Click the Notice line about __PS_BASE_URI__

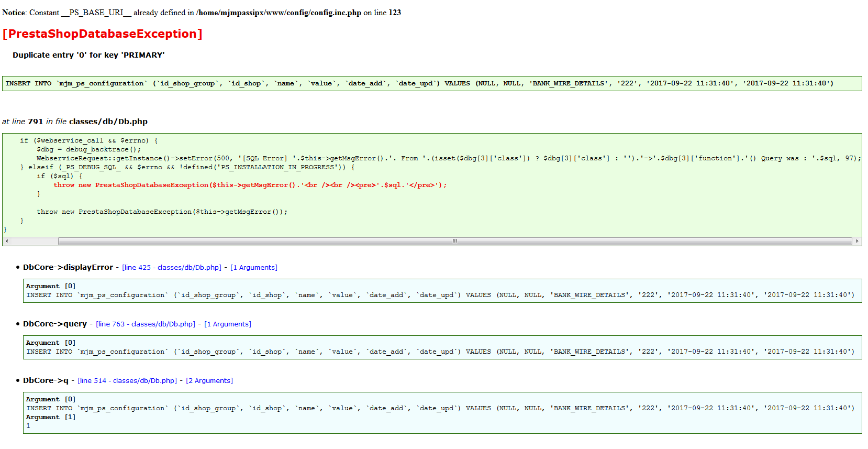[202, 13]
